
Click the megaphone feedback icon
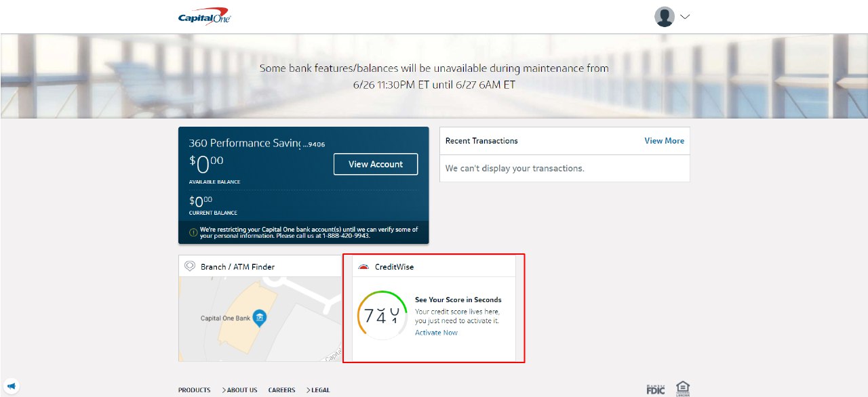(x=10, y=387)
